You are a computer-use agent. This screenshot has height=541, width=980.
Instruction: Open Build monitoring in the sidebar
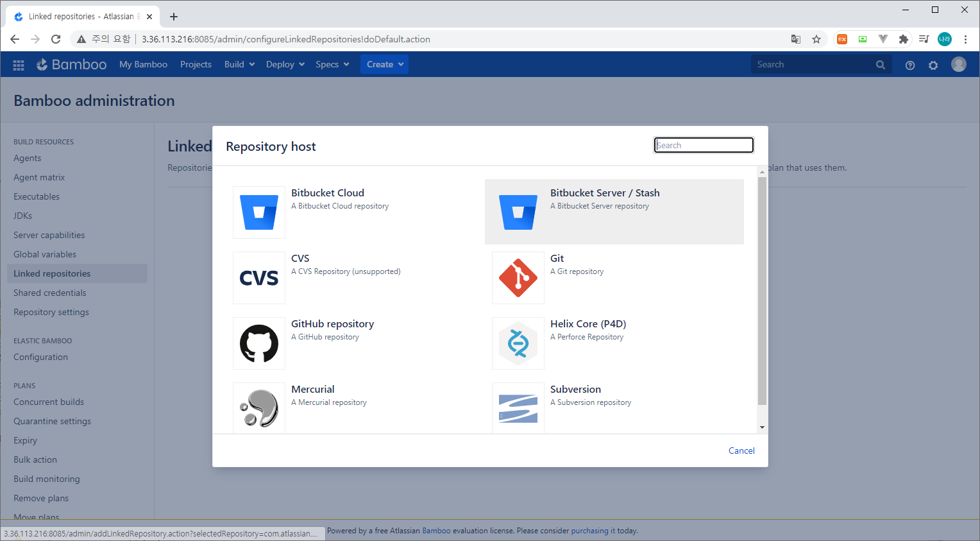pyautogui.click(x=47, y=479)
